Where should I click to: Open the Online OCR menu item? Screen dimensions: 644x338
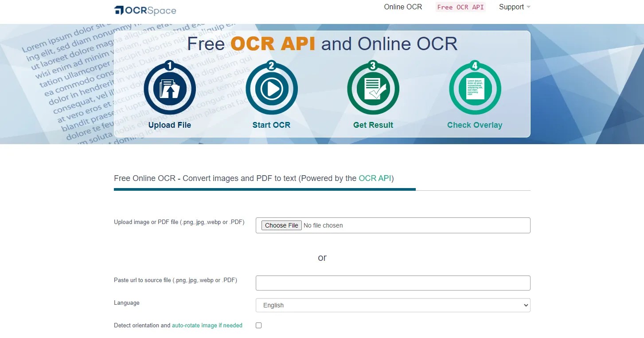(x=403, y=7)
